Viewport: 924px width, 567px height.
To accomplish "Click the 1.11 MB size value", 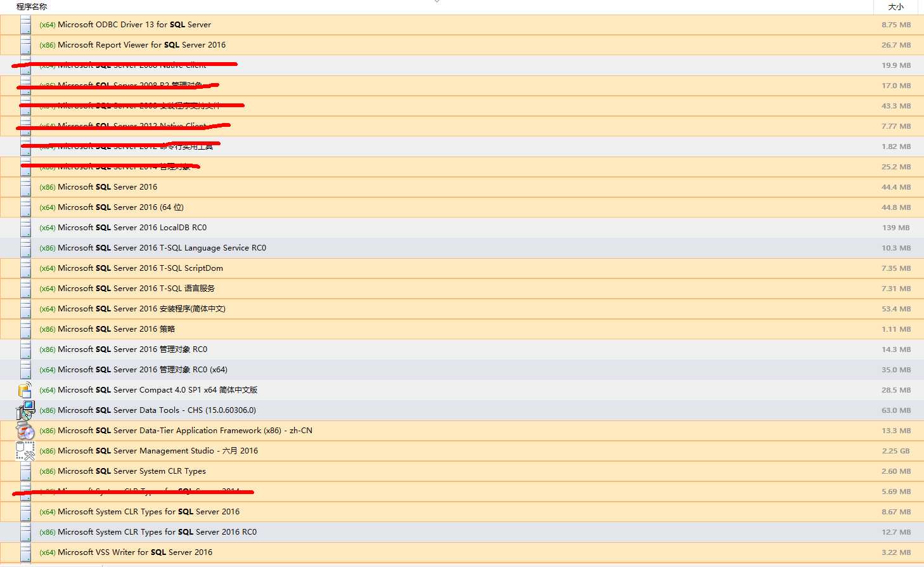I will click(896, 329).
